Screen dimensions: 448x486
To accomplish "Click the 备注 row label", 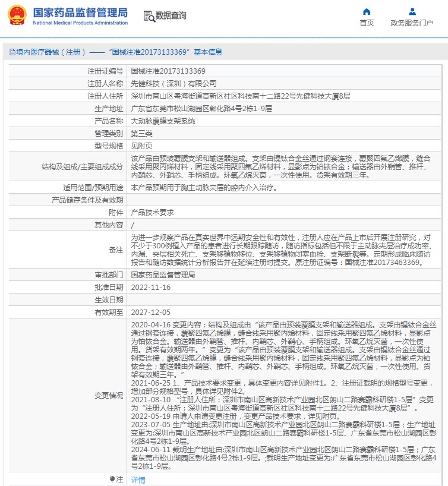I will coord(116,250).
